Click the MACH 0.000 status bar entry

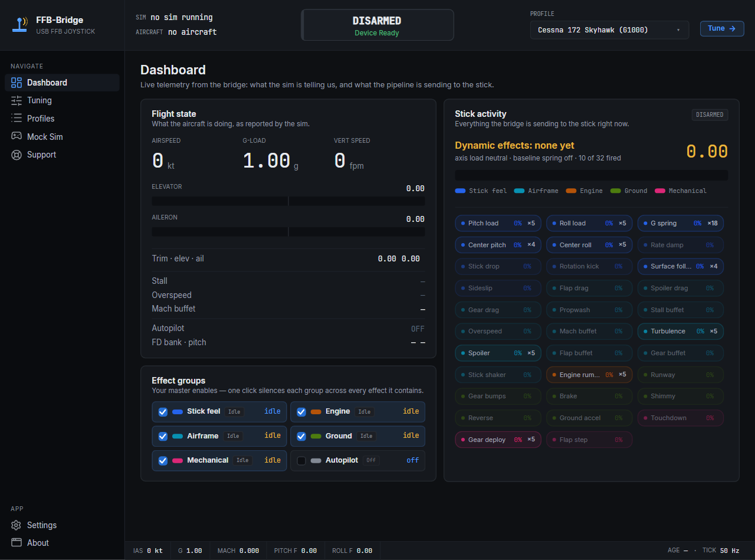click(x=238, y=551)
